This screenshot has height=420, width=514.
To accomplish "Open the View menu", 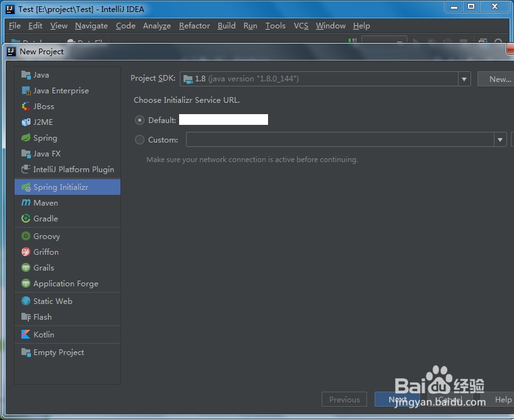I will click(59, 26).
